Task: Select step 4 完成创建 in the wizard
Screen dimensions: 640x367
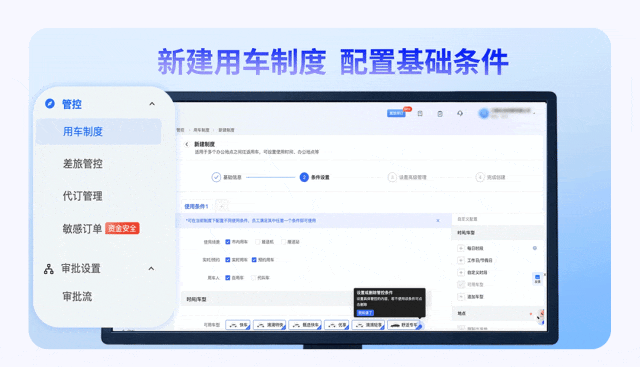Action: (491, 177)
